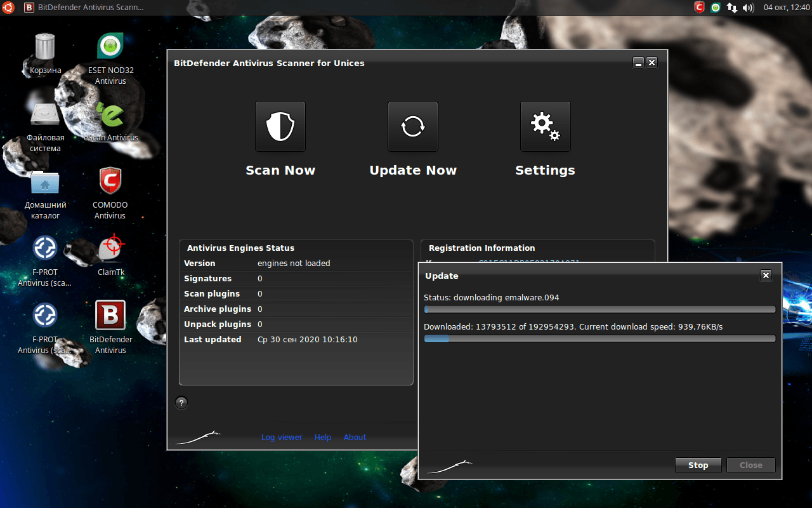Start an update with the Update Now icon
Image resolution: width=812 pixels, height=508 pixels.
(413, 126)
